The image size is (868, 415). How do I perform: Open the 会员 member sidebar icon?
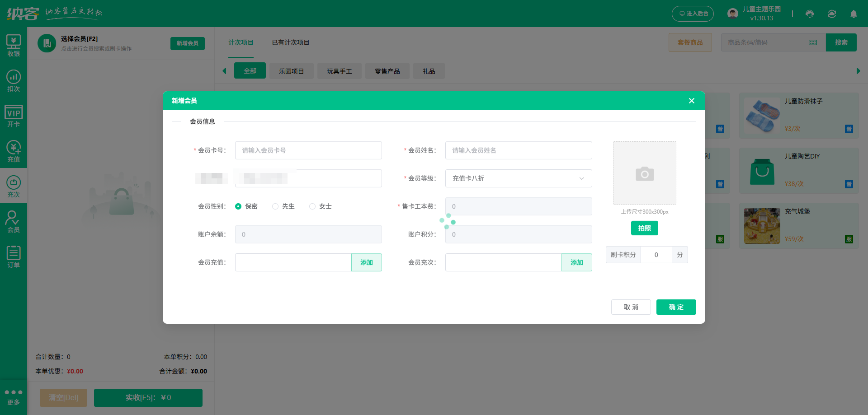pos(14,222)
